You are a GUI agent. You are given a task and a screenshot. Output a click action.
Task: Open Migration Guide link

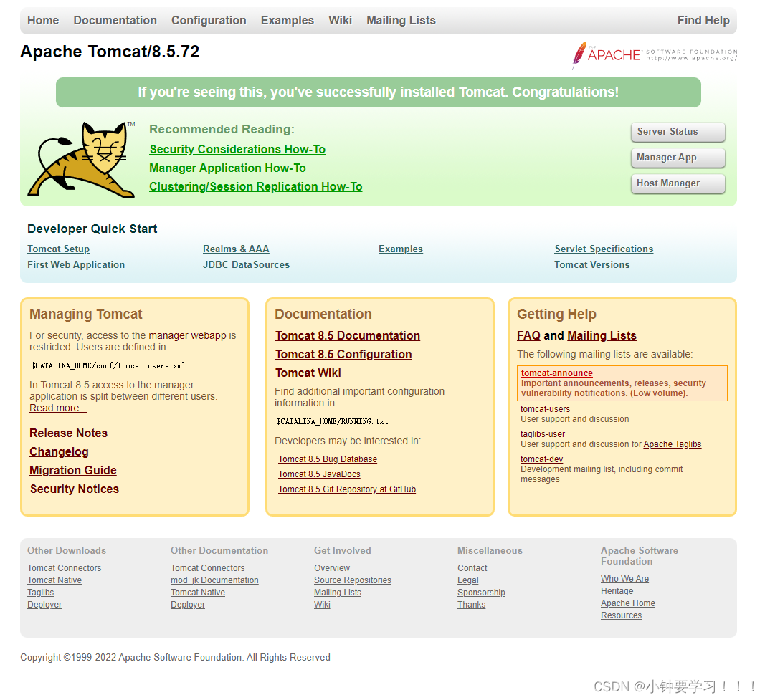click(x=72, y=471)
